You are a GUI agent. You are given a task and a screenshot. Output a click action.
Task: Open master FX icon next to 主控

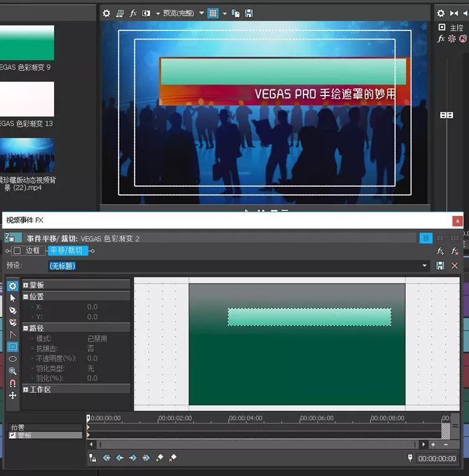pyautogui.click(x=441, y=38)
